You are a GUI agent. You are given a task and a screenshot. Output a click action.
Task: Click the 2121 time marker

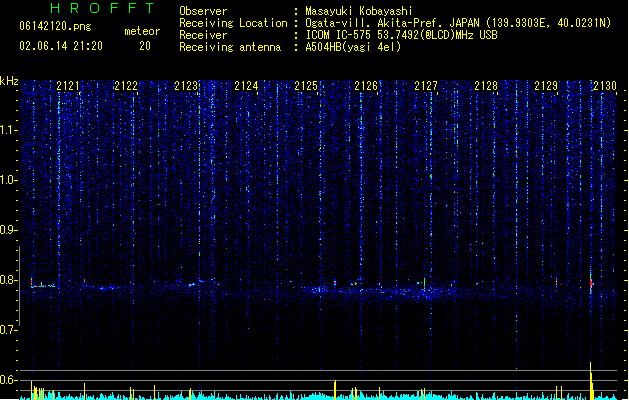(x=68, y=86)
